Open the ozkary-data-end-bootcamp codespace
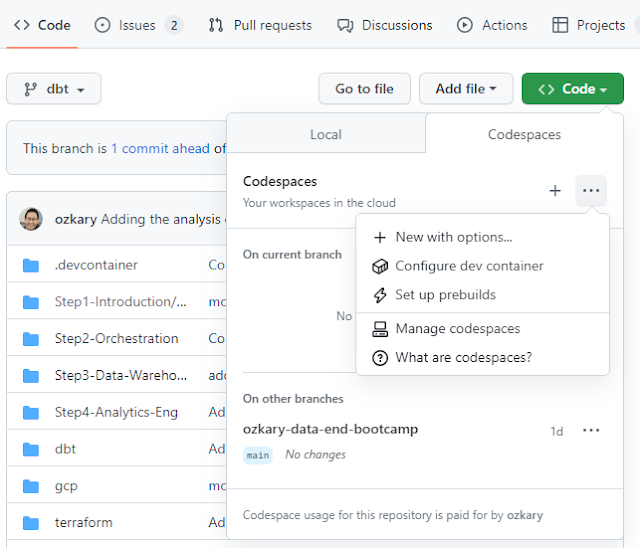 coord(330,429)
